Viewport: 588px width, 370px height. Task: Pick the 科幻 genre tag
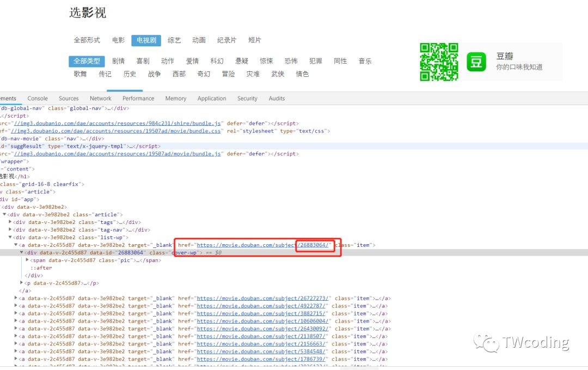(x=217, y=61)
